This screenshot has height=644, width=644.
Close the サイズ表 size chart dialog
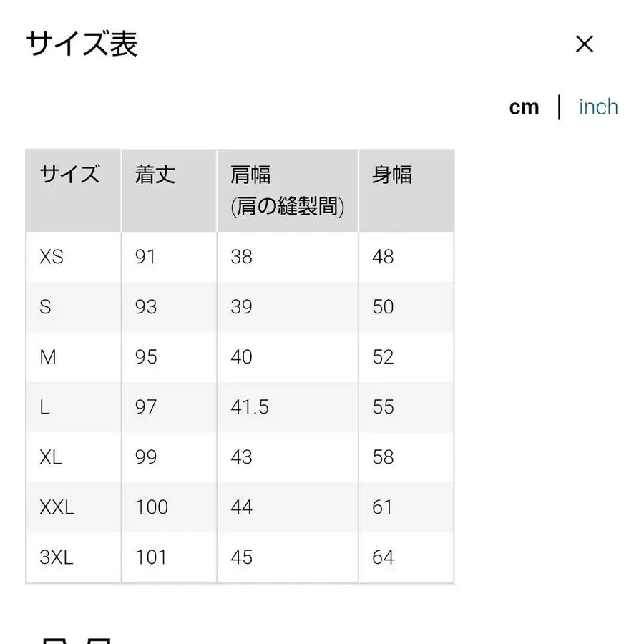585,44
